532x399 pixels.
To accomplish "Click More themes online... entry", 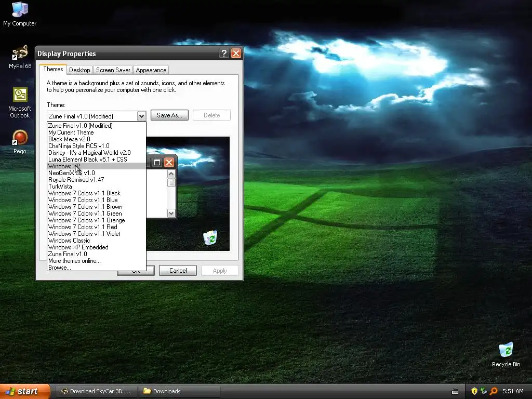I will click(x=97, y=261).
